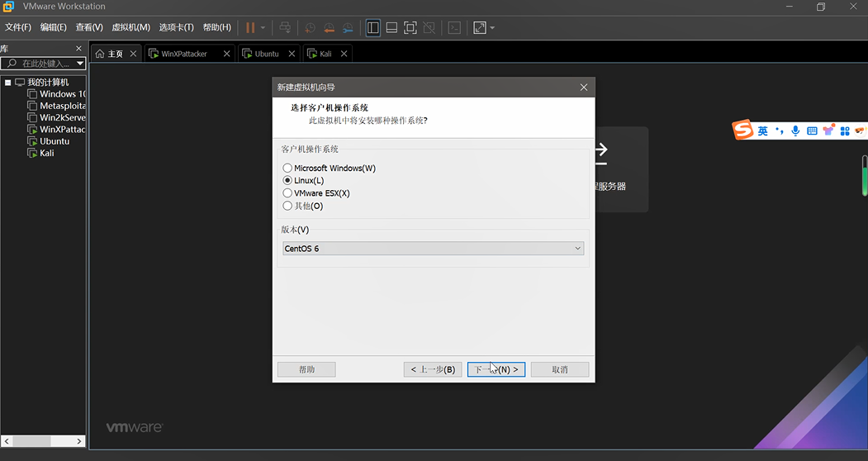Select 我的计算机 in the library tree
The height and width of the screenshot is (461, 868).
pos(48,82)
